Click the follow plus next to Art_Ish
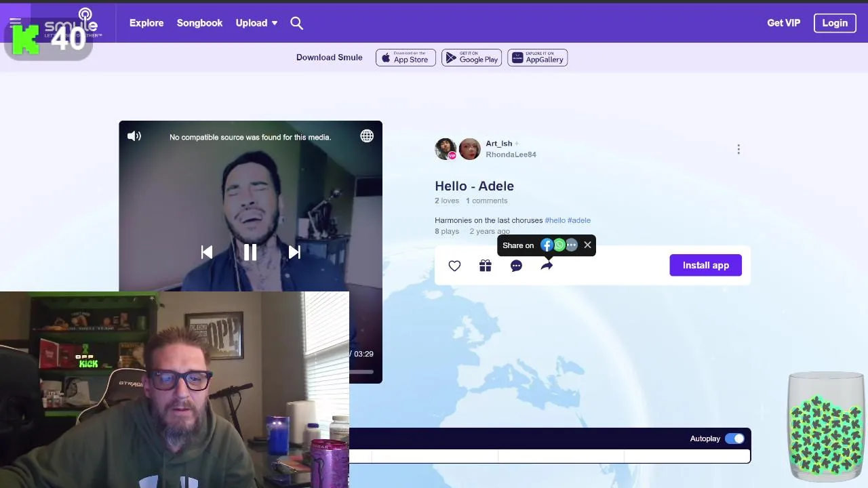Viewport: 868px width, 488px height. point(517,144)
